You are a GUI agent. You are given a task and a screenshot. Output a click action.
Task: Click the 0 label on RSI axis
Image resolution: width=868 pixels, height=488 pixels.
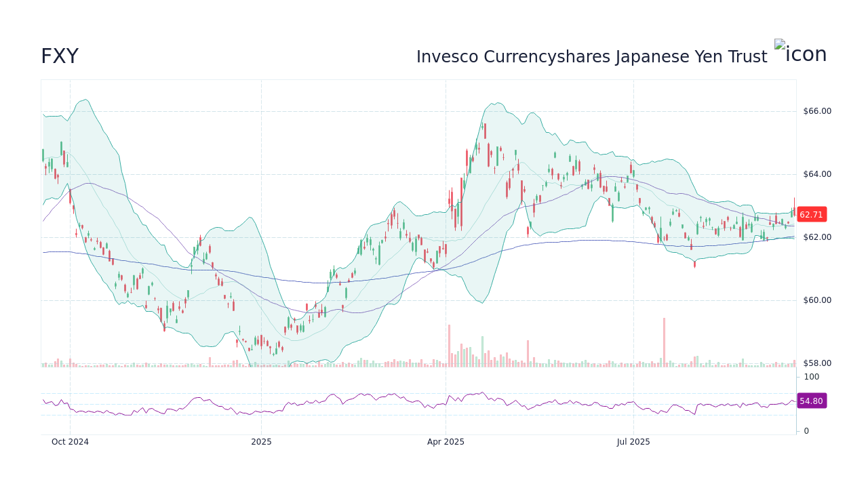pos(806,431)
